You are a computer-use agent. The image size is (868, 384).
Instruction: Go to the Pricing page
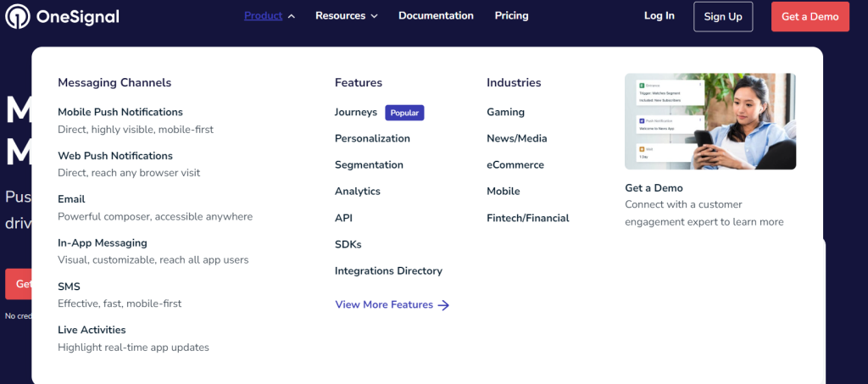[x=511, y=16]
